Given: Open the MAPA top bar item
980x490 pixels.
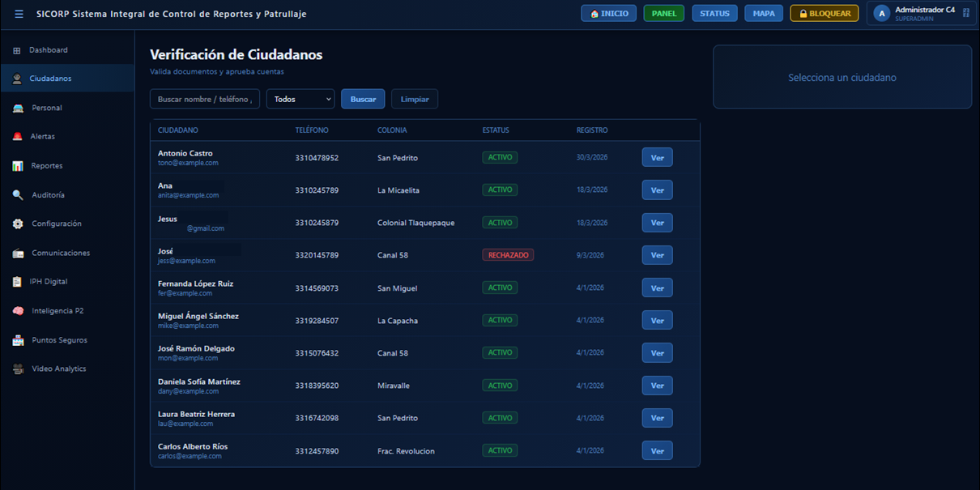Looking at the screenshot, I should 764,14.
